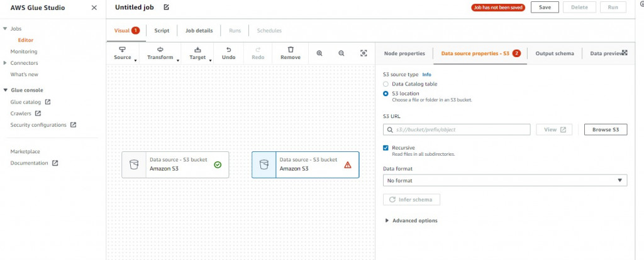Screen dimensions: 644x260
Task: Open Documentation external link icon
Action: pyautogui.click(x=55, y=163)
